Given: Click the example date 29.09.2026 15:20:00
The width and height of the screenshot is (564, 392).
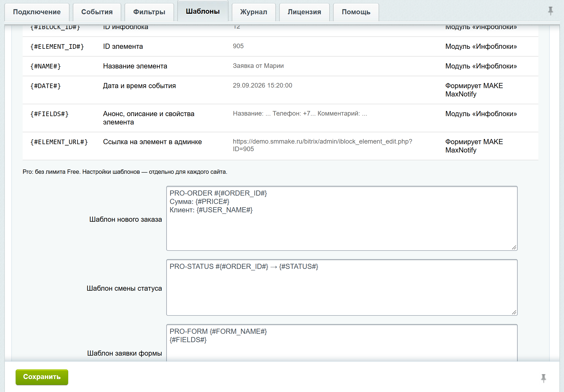Looking at the screenshot, I should (x=262, y=85).
